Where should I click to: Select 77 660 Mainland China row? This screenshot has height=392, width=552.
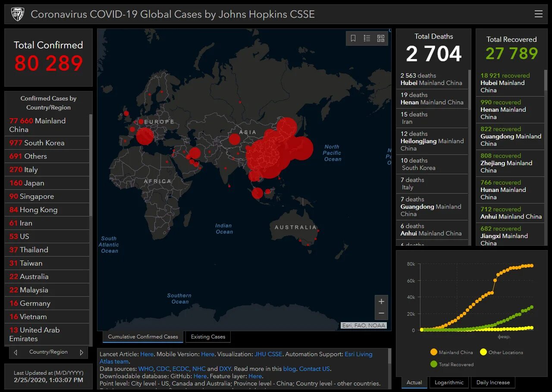point(47,125)
